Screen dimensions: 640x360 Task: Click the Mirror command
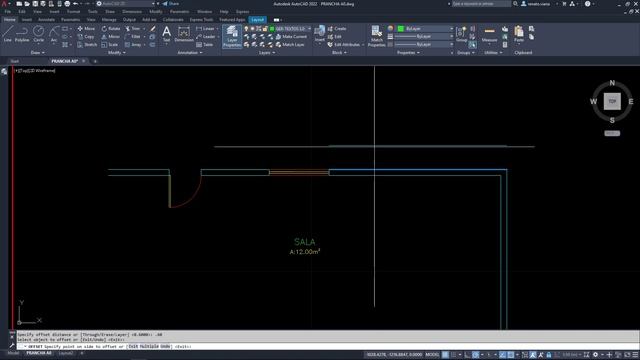click(x=111, y=37)
